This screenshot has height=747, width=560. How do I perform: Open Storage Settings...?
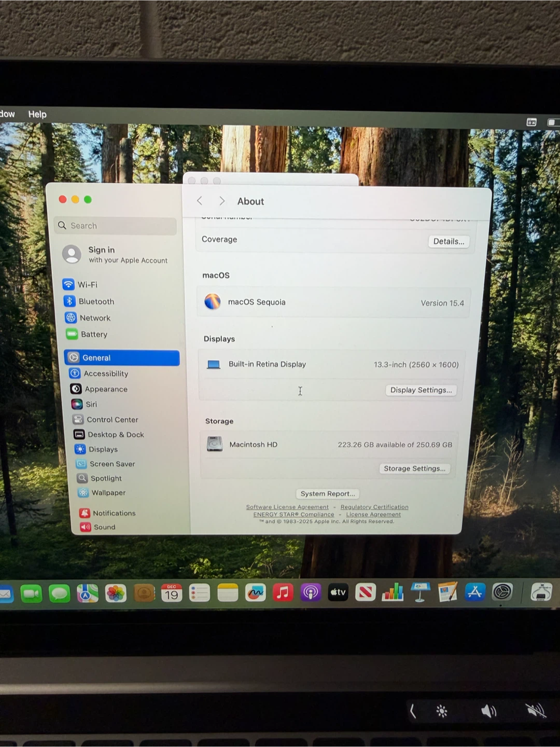click(x=414, y=468)
